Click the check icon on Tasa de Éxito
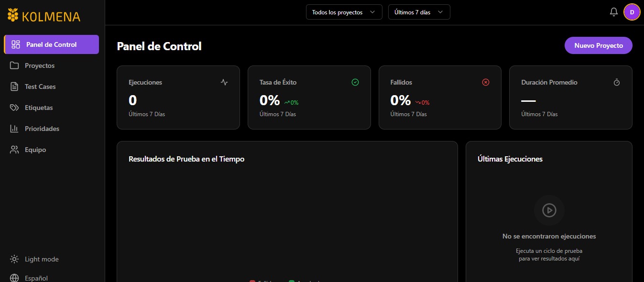Viewport: 644px width, 282px height. (355, 82)
